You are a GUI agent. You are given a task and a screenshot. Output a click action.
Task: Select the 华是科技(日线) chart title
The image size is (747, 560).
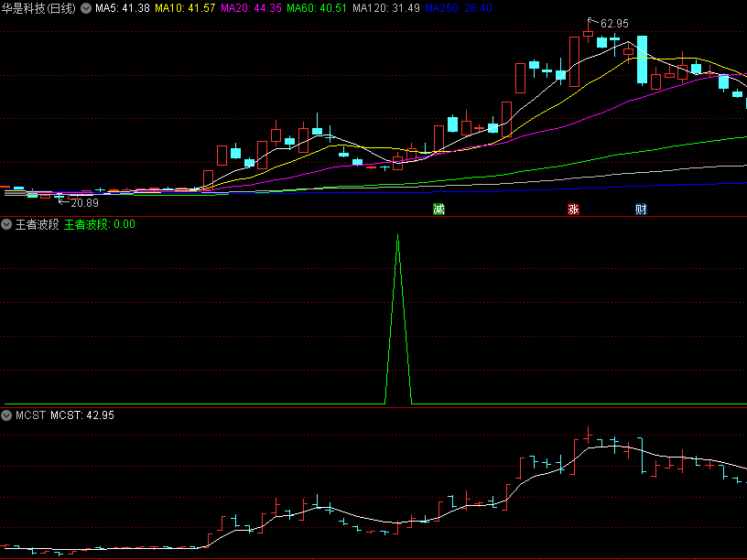coord(38,8)
